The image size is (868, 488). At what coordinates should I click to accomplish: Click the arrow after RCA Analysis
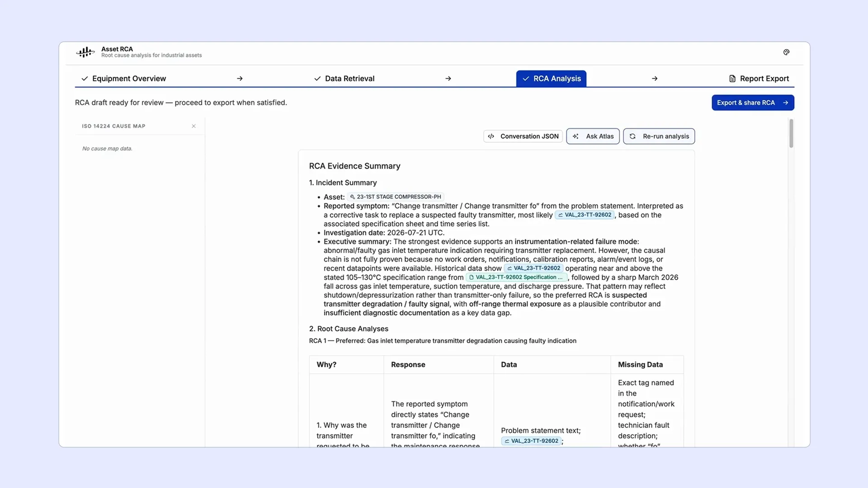pos(655,79)
